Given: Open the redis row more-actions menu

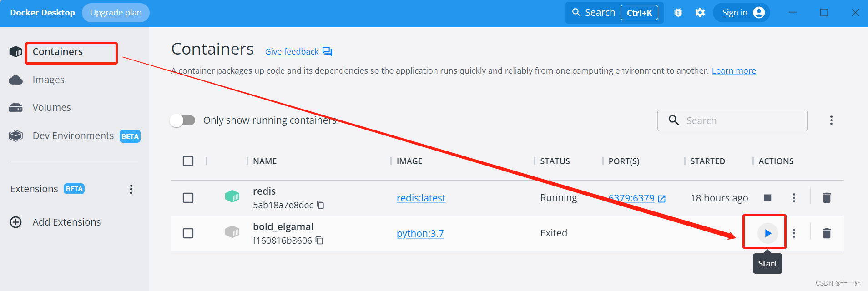Looking at the screenshot, I should (794, 198).
